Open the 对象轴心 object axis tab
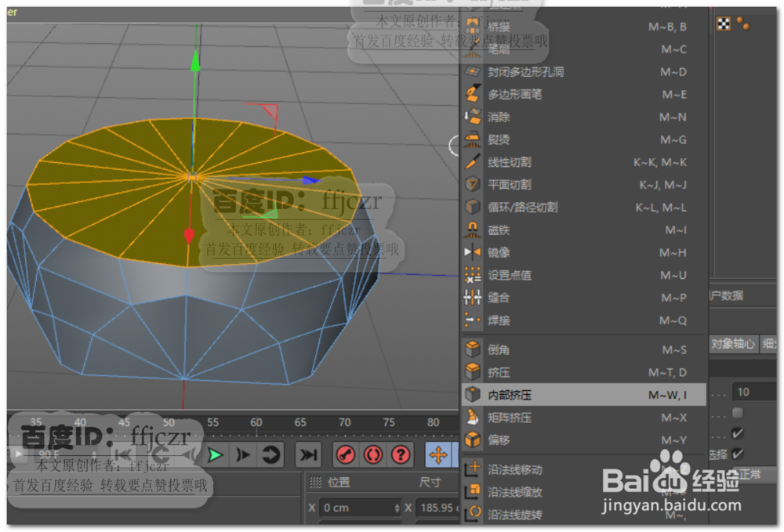The height and width of the screenshot is (532, 784). click(x=732, y=344)
